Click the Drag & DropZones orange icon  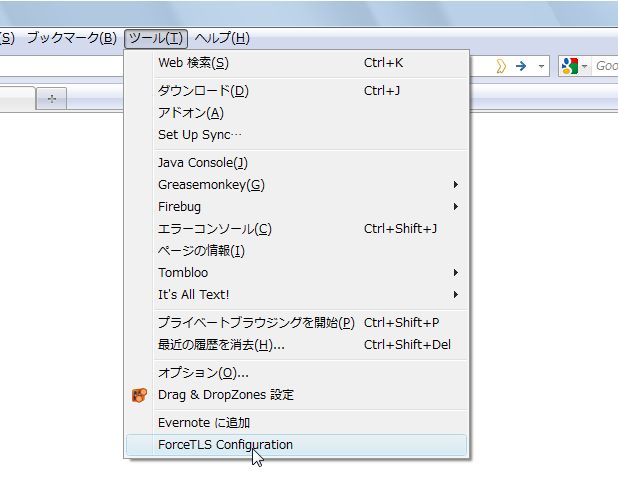pyautogui.click(x=139, y=395)
